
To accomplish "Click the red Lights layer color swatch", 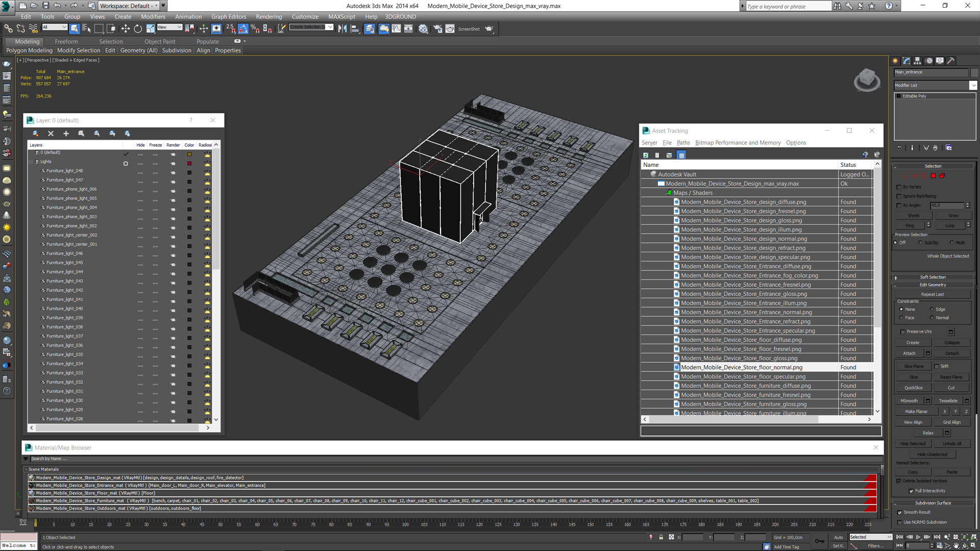I will (189, 163).
